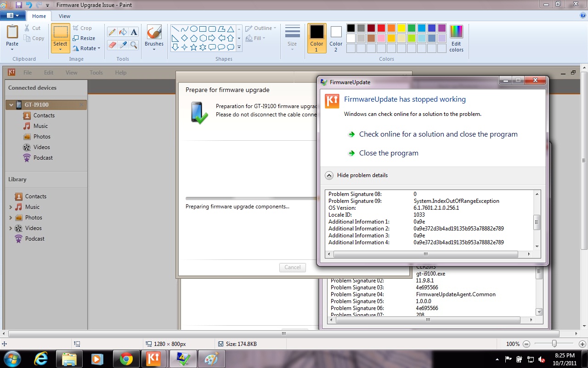Image resolution: width=588 pixels, height=368 pixels.
Task: Click the zoom slider handle in status bar
Action: click(x=554, y=344)
